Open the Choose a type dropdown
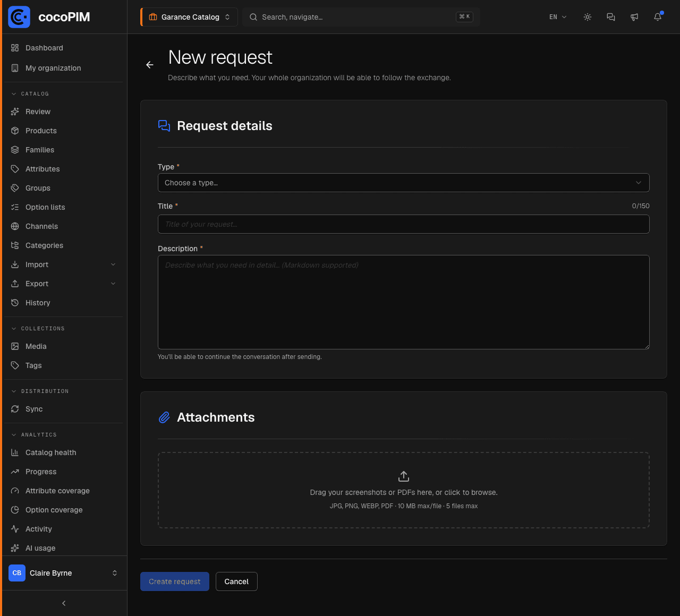 404,183
